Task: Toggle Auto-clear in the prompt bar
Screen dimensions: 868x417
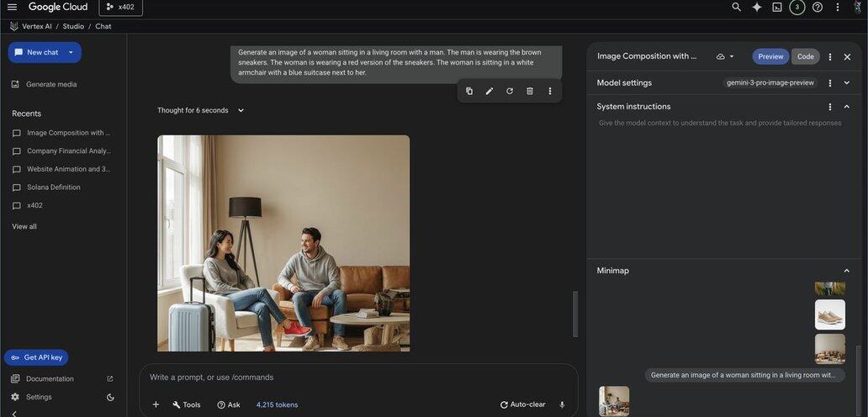Action: point(522,404)
